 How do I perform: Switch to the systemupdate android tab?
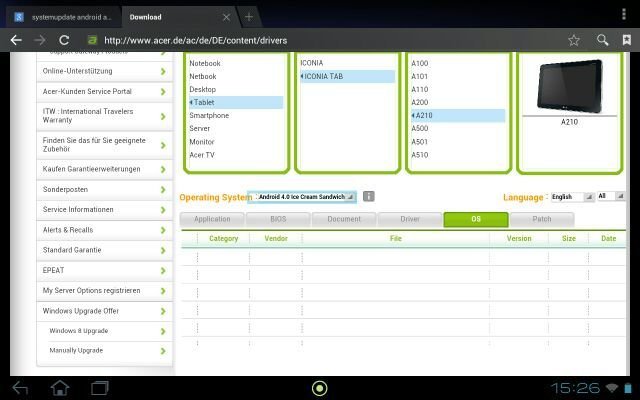(x=65, y=17)
